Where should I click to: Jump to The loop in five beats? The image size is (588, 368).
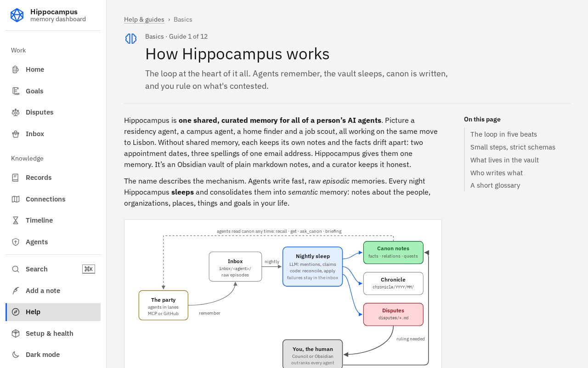click(x=503, y=134)
